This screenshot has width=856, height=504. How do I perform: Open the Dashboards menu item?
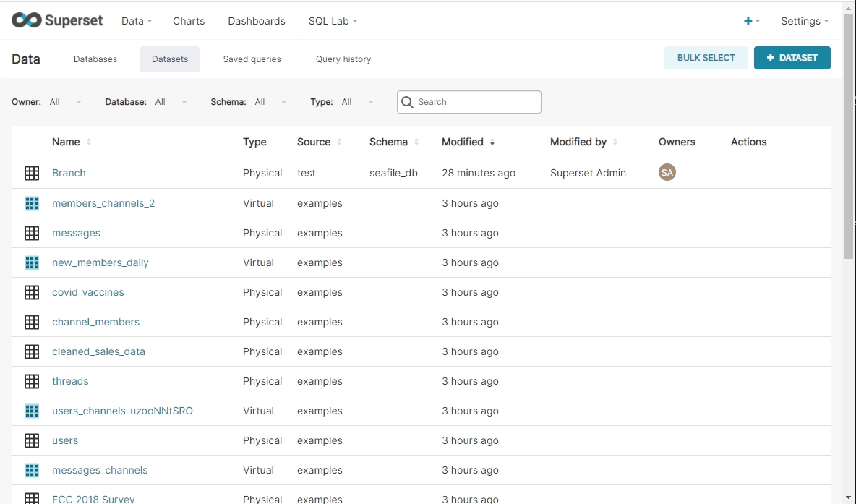pos(257,21)
